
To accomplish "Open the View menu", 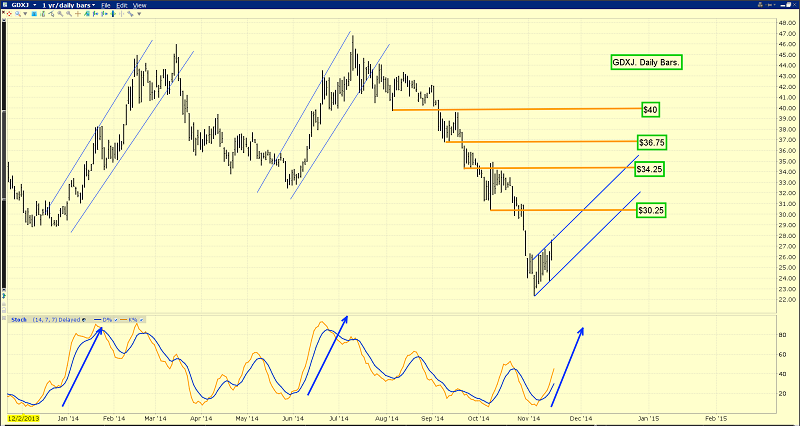I will tap(139, 5).
